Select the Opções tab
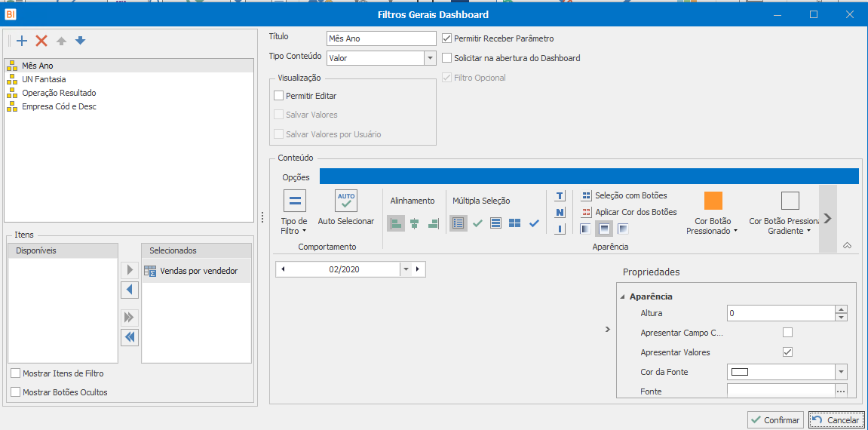 (x=296, y=177)
